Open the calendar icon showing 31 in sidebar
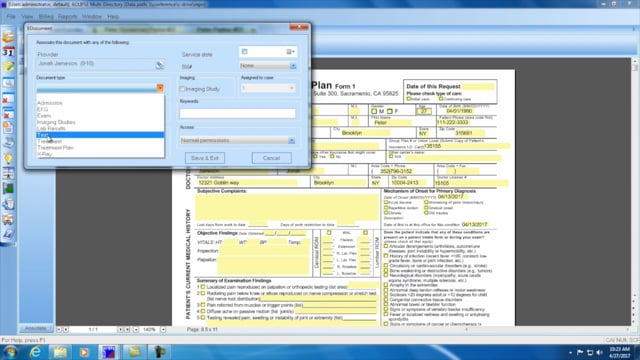The height and width of the screenshot is (360, 640). [8, 52]
